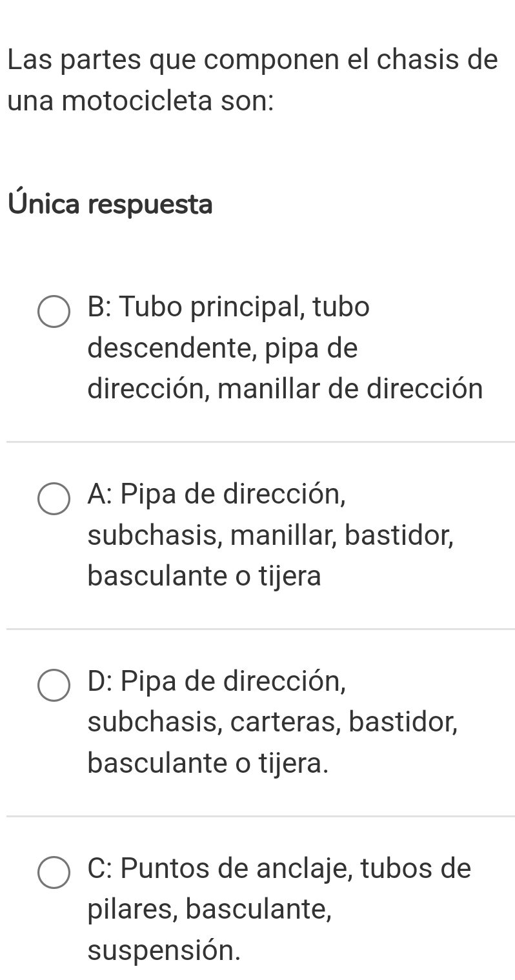The image size is (515, 980).
Task: Select the radio button for option B
Action: coord(54,312)
